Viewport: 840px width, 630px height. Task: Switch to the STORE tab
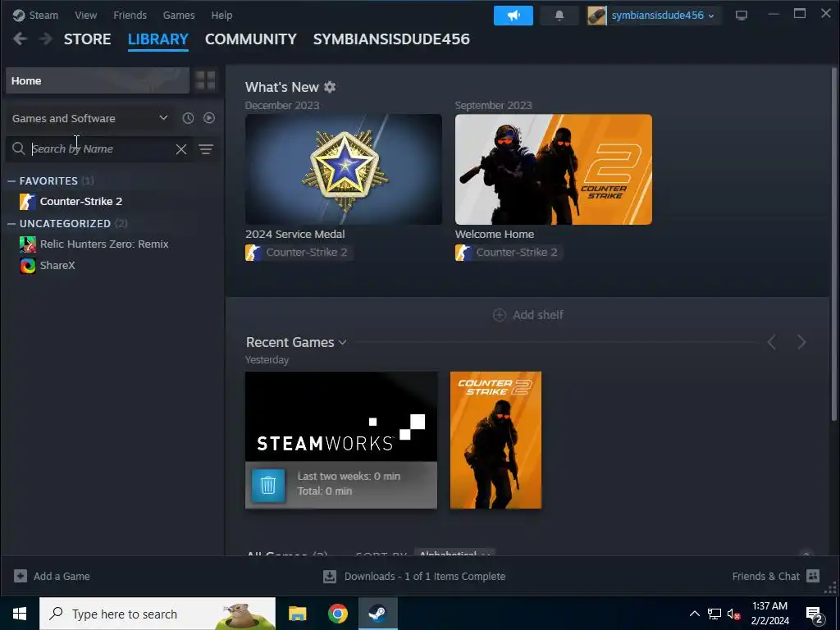coord(87,39)
